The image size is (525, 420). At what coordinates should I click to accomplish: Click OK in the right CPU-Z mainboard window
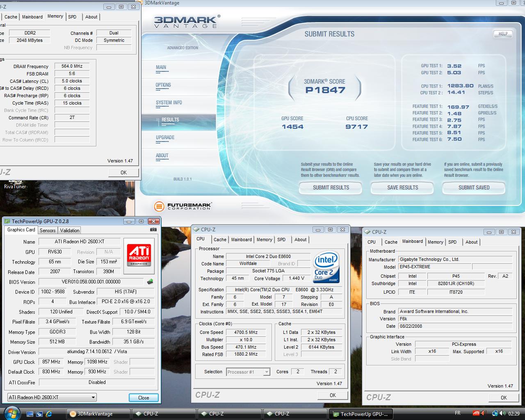tap(504, 397)
